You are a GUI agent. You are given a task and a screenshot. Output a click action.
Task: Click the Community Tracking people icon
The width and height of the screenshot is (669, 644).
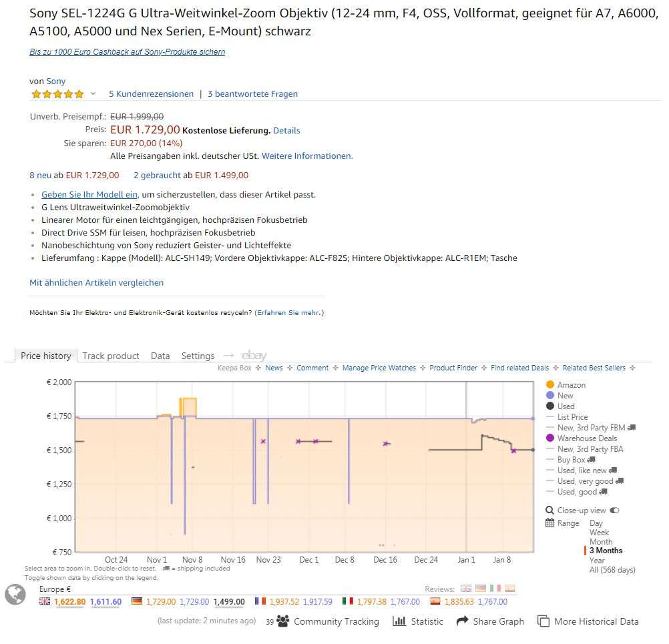tap(282, 621)
